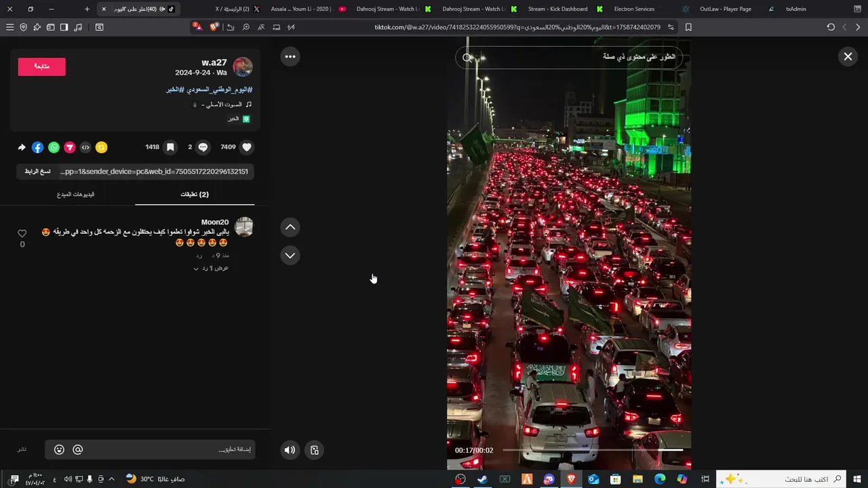Open the Brave Rewards triangle icon
Image resolution: width=868 pixels, height=488 pixels.
[x=197, y=27]
